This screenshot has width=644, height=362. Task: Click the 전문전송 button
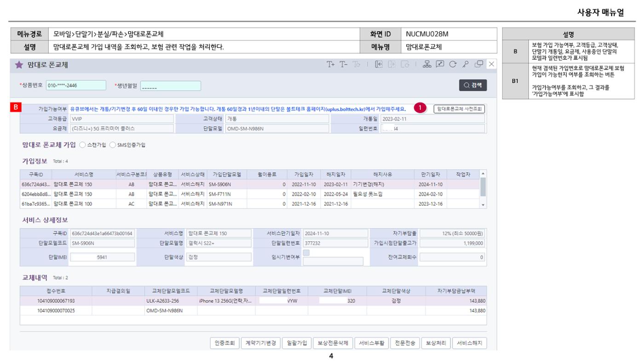405,343
